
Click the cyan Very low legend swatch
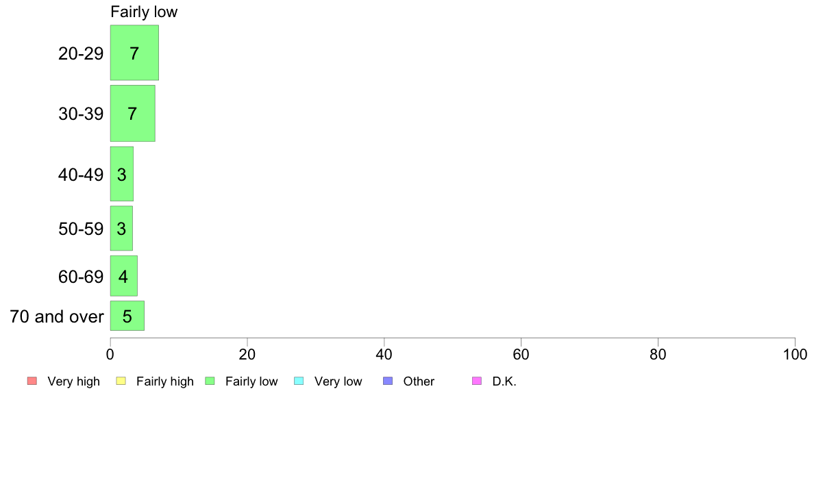pyautogui.click(x=299, y=381)
